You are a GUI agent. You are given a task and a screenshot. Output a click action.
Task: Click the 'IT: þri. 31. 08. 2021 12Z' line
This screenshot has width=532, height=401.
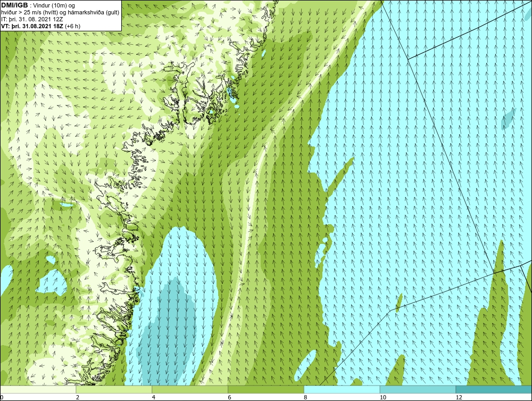(x=32, y=19)
